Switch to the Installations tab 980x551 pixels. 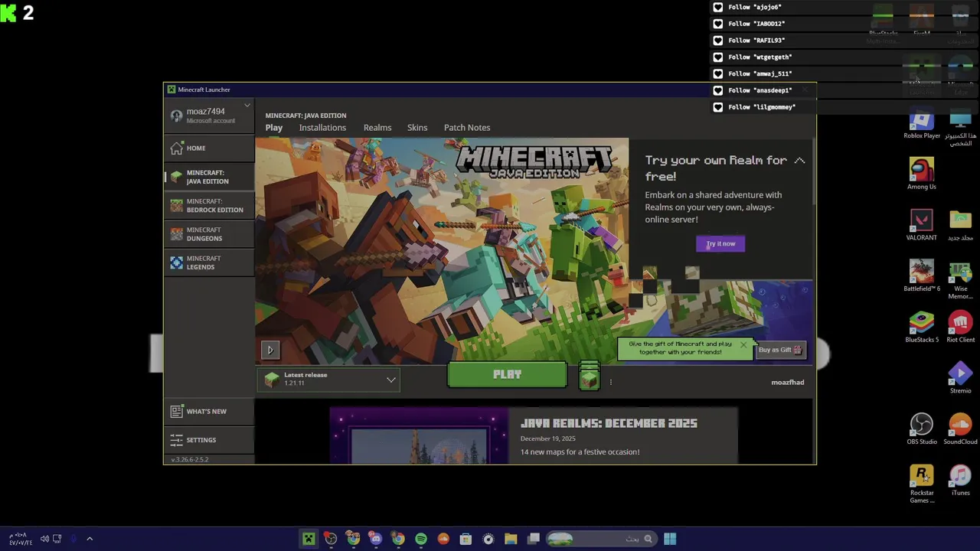322,128
